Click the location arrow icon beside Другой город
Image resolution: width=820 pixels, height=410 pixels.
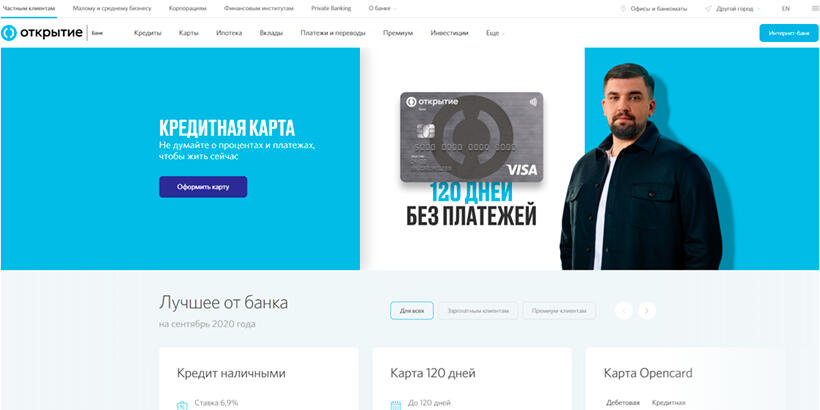[x=709, y=9]
